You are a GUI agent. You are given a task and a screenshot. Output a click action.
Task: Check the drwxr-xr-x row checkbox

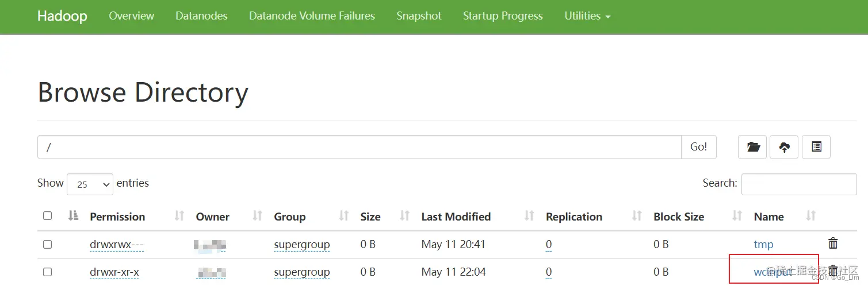[x=47, y=272]
